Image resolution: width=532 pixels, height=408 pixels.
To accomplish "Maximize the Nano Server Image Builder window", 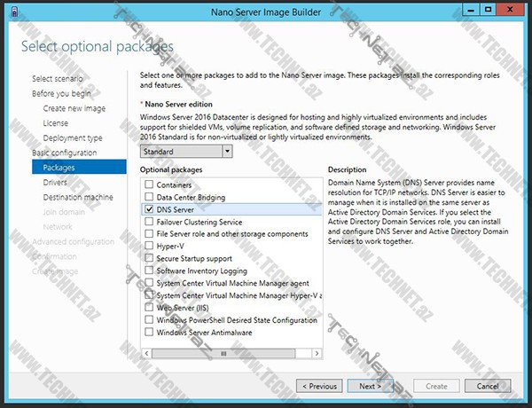I will [x=489, y=10].
